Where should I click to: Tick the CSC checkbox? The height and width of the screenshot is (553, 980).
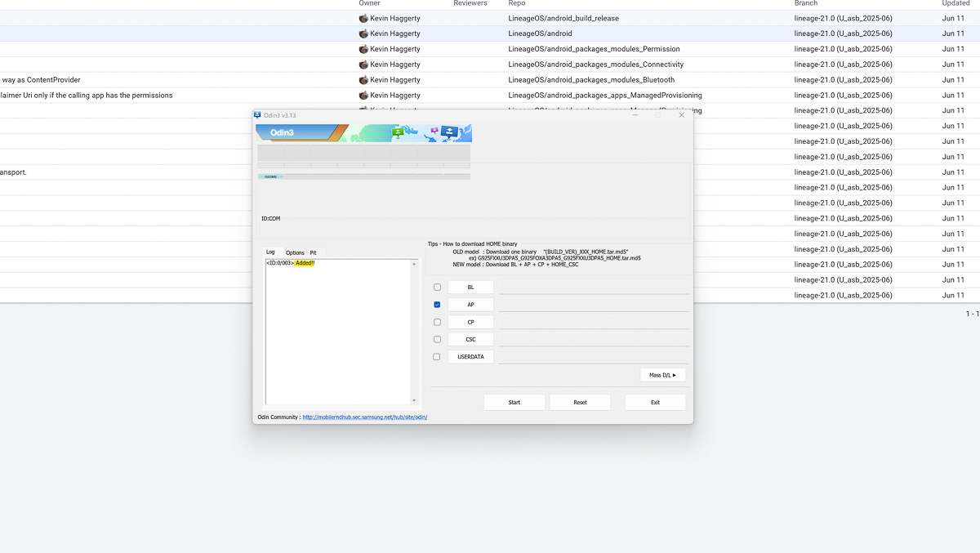(437, 339)
